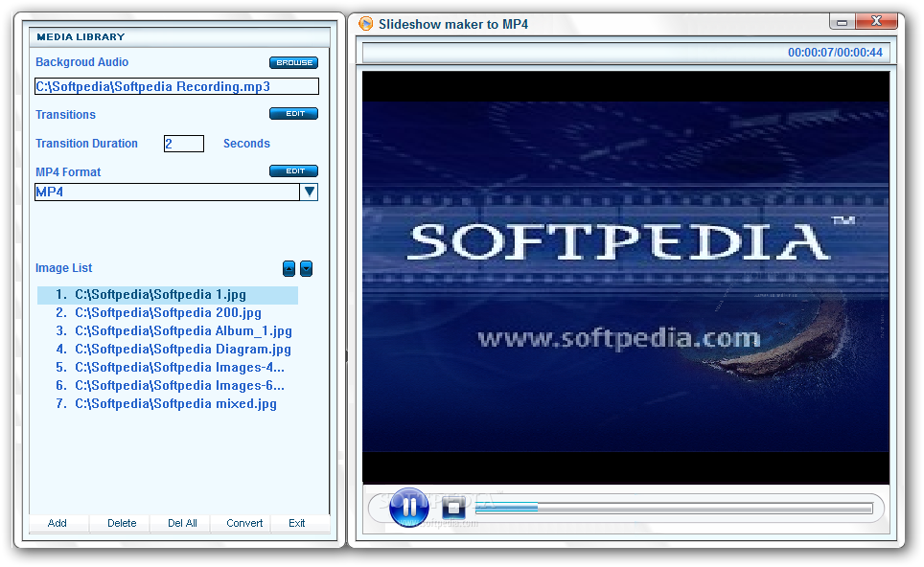924x567 pixels.
Task: Select item 6 Softpedia Images-6 entry
Action: [168, 386]
